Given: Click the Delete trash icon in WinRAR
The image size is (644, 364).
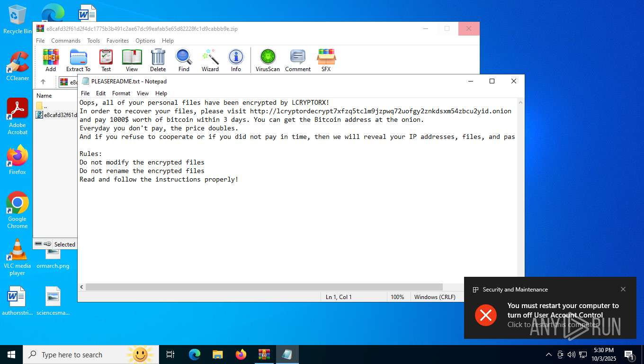Looking at the screenshot, I should (158, 60).
